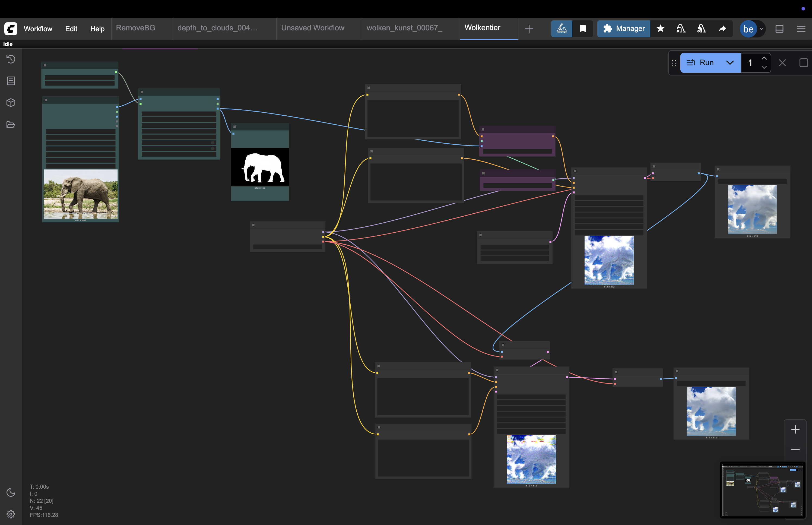Viewport: 812px width, 525px height.
Task: Click the elephant image thumbnail node
Action: [80, 194]
